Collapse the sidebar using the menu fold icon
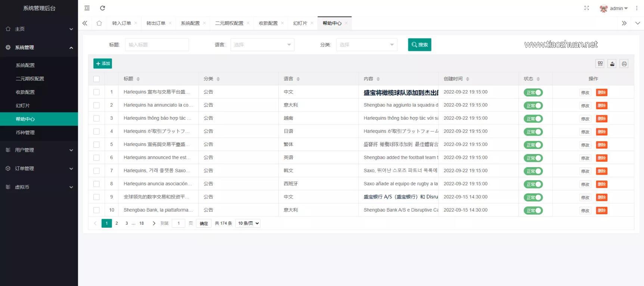Image resolution: width=644 pixels, height=286 pixels. pyautogui.click(x=87, y=8)
